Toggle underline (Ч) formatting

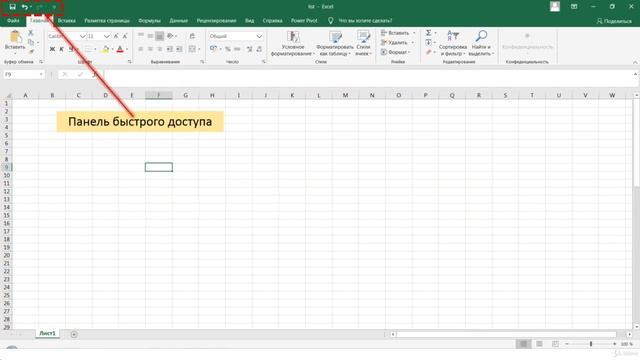[x=70, y=49]
